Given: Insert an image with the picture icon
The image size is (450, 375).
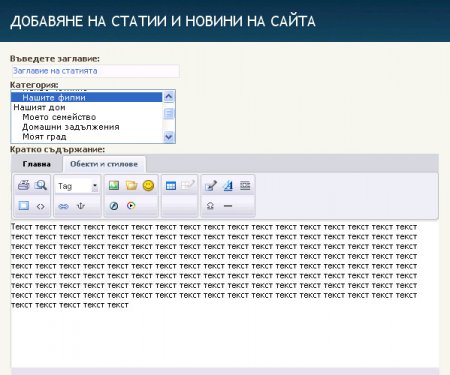Looking at the screenshot, I should (114, 185).
